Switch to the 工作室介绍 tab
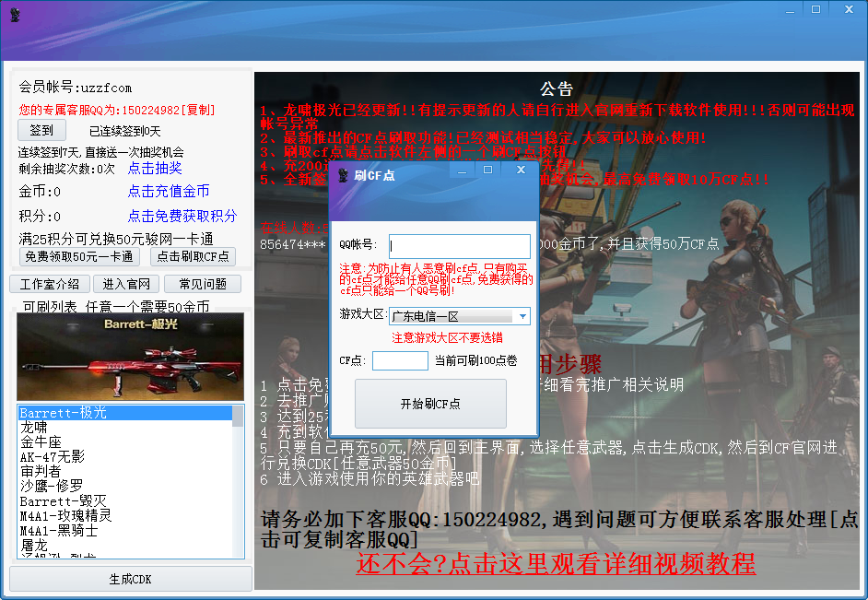Screen dimensions: 868x600 (x=49, y=283)
